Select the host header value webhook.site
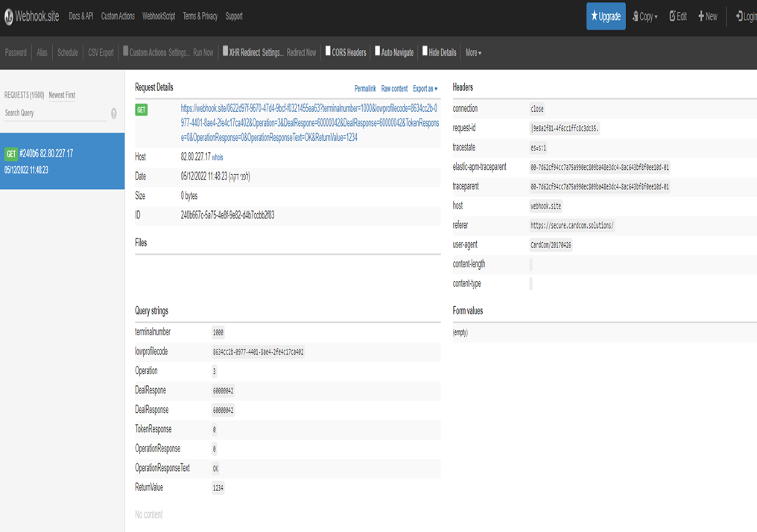 click(x=546, y=206)
